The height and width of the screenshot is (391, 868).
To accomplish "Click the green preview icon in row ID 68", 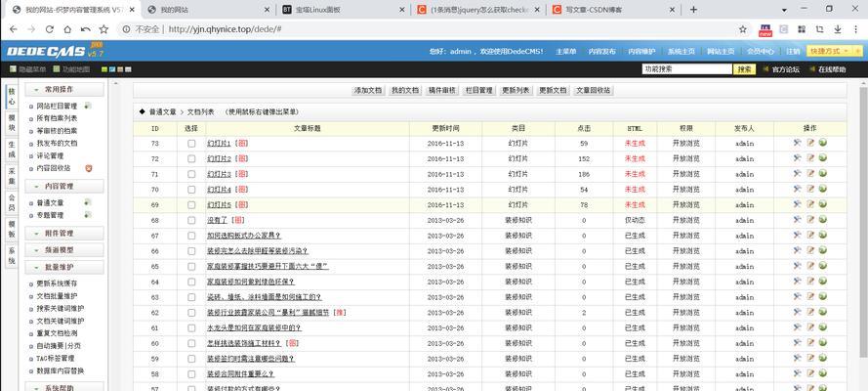I will click(x=823, y=220).
